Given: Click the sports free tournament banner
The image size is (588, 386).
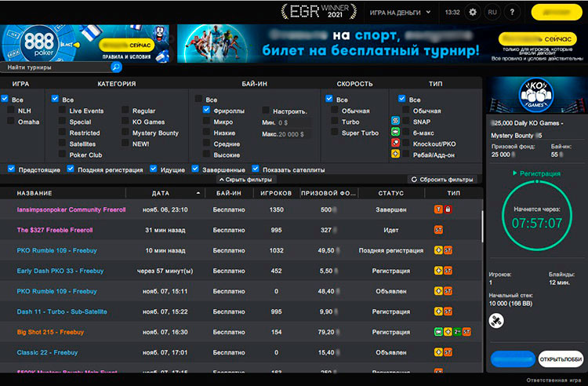Looking at the screenshot, I should [x=381, y=43].
